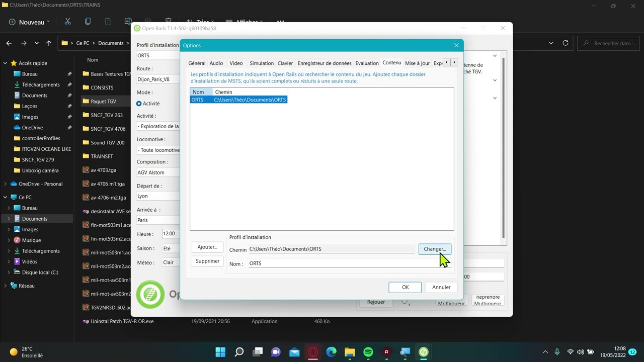Viewport: 644px width, 362px height.
Task: Click the Copy icon in File Explorer toolbar
Action: pyautogui.click(x=88, y=22)
